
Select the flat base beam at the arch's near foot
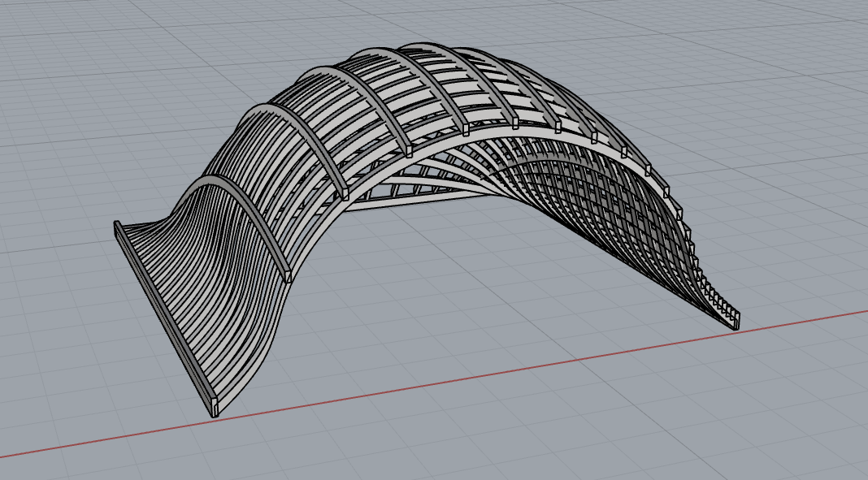click(164, 319)
